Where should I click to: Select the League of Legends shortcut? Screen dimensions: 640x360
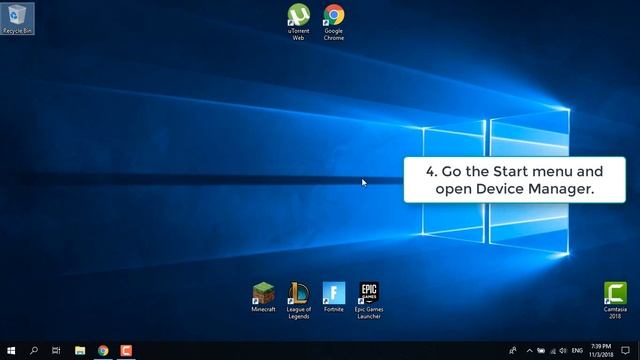point(298,300)
